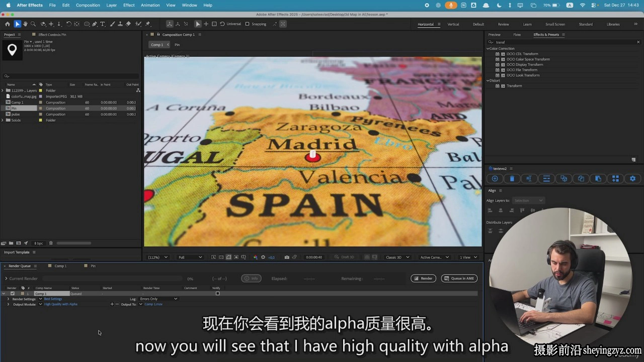Click the textevo2 rename text icon
The width and height of the screenshot is (644, 362).
529,178
